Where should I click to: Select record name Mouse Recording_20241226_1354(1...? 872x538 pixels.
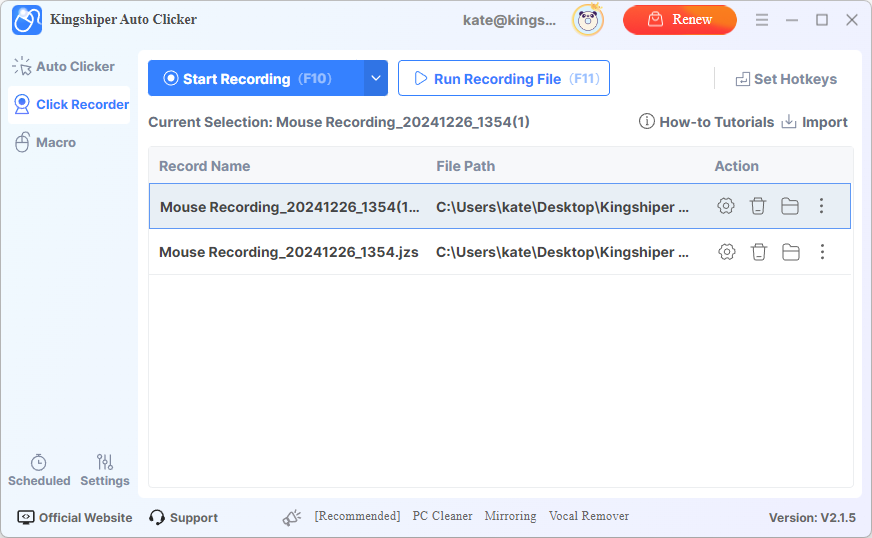pyautogui.click(x=290, y=207)
